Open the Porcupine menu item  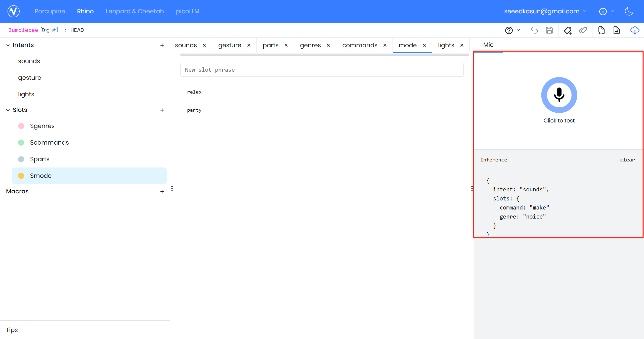50,11
